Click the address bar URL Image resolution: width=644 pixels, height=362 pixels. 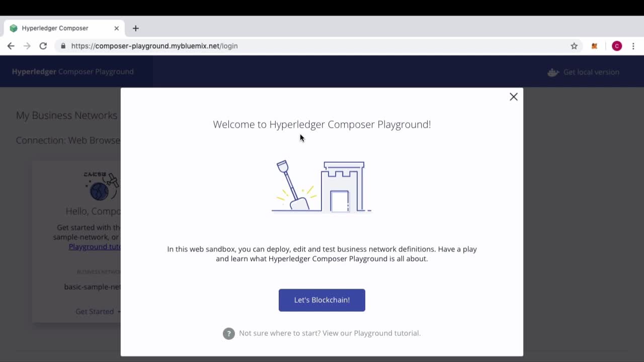click(x=154, y=46)
